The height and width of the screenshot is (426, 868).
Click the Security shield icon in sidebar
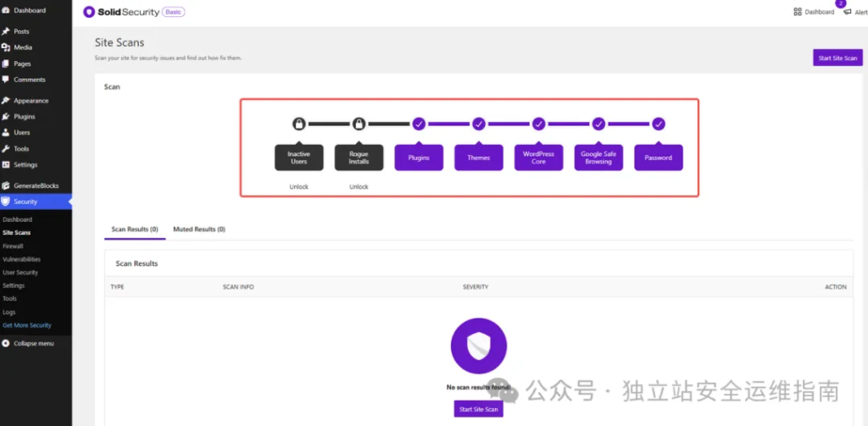6,202
